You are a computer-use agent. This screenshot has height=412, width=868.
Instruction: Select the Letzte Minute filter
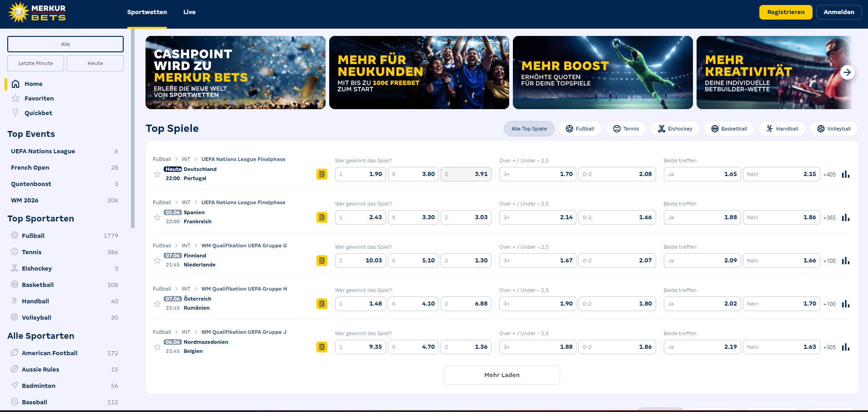click(x=35, y=63)
